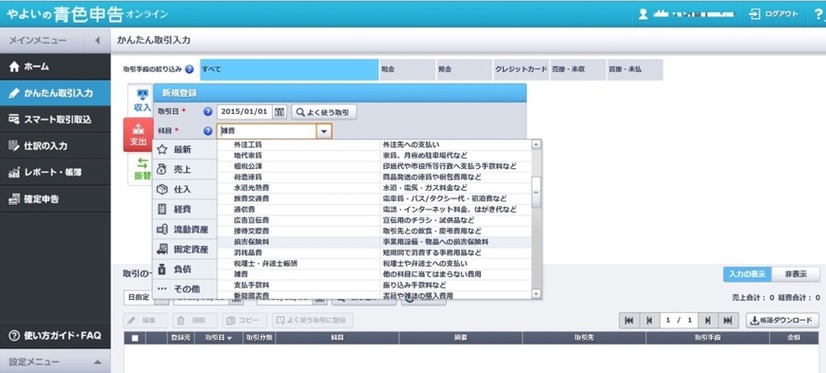Tick the select-all checkbox in table header
Image resolution: width=826 pixels, height=373 pixels.
click(x=135, y=338)
